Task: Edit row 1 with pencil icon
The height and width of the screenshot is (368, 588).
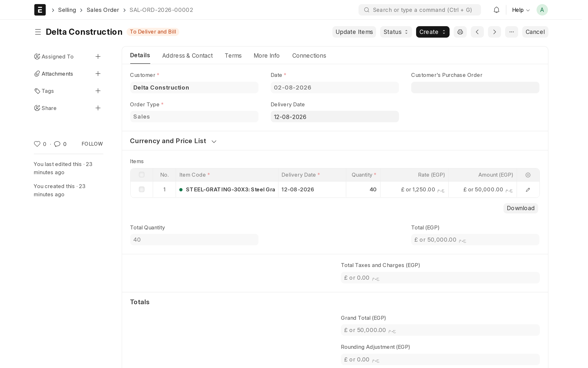Action: coord(528,190)
